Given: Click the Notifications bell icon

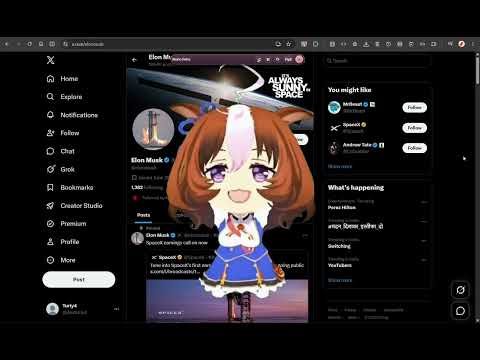Looking at the screenshot, I should 50,115.
